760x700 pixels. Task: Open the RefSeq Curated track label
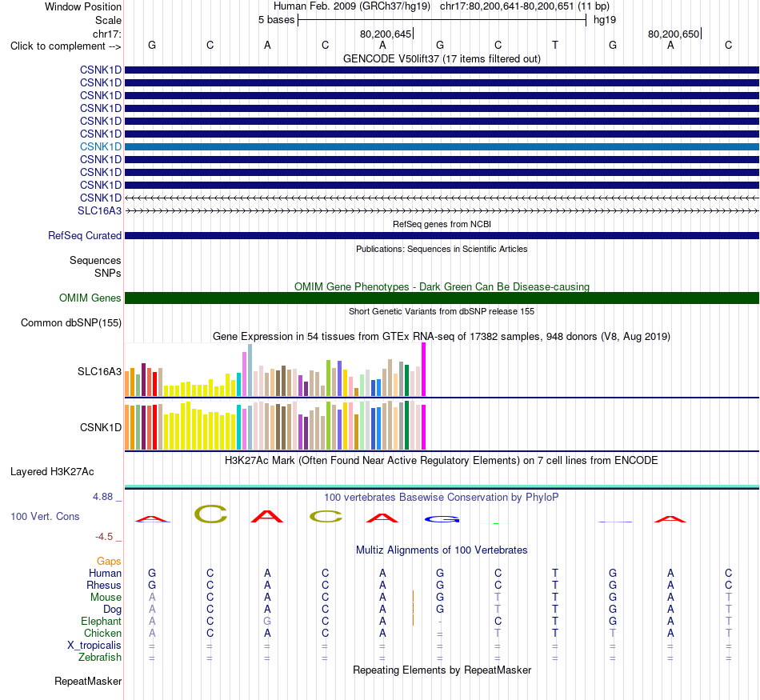84,235
